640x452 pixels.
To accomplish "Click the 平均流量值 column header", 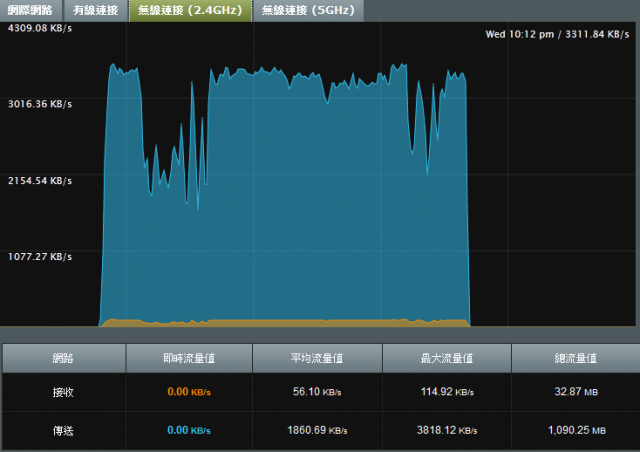I will (317, 358).
